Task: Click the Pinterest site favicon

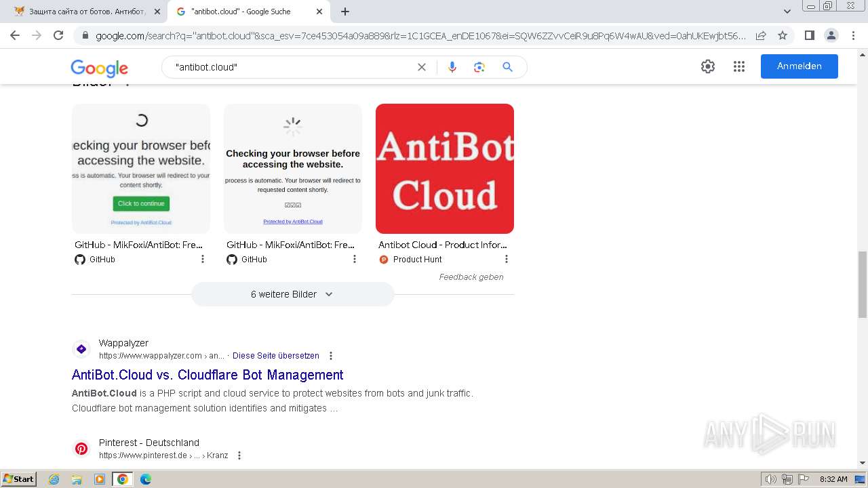Action: [81, 449]
